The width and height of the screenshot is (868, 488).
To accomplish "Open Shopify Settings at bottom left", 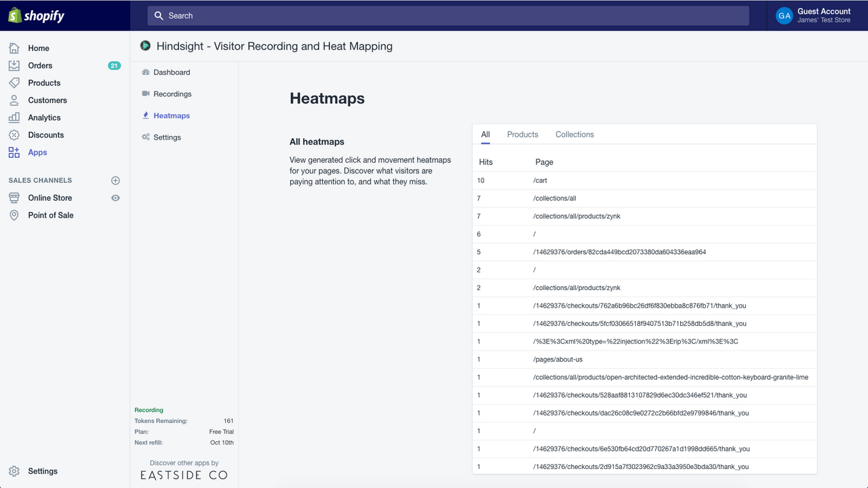I will coord(43,471).
